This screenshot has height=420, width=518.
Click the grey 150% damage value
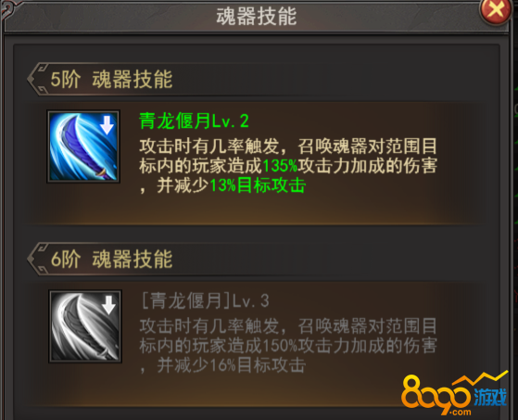(x=280, y=346)
